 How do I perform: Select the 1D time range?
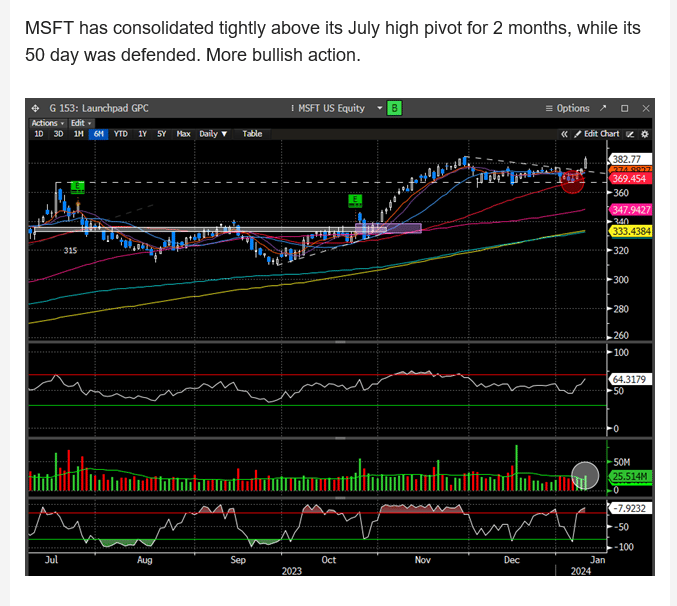pyautogui.click(x=39, y=134)
